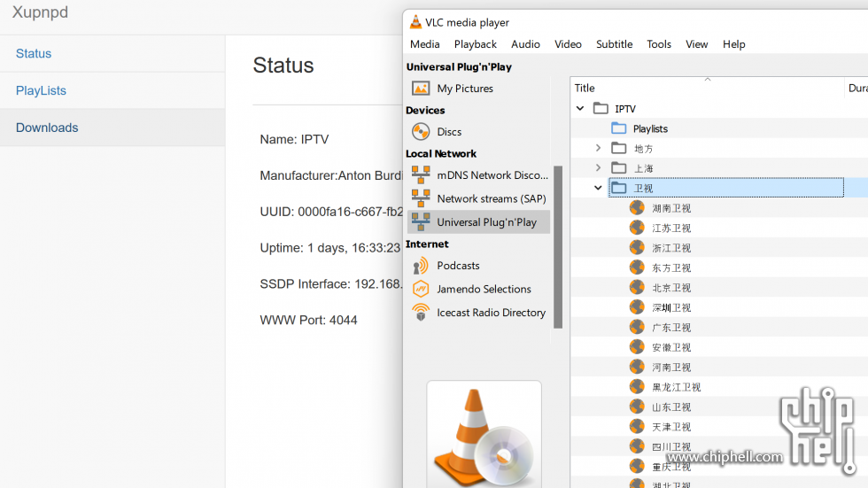Image resolution: width=868 pixels, height=488 pixels.
Task: Click the stream icon beside 广东卫视
Action: click(637, 327)
